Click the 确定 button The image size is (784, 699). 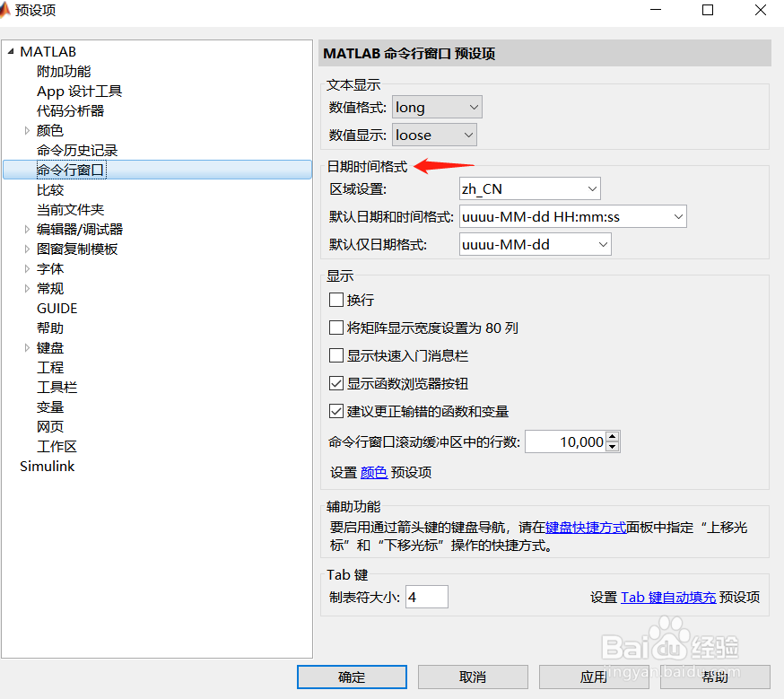(x=352, y=677)
